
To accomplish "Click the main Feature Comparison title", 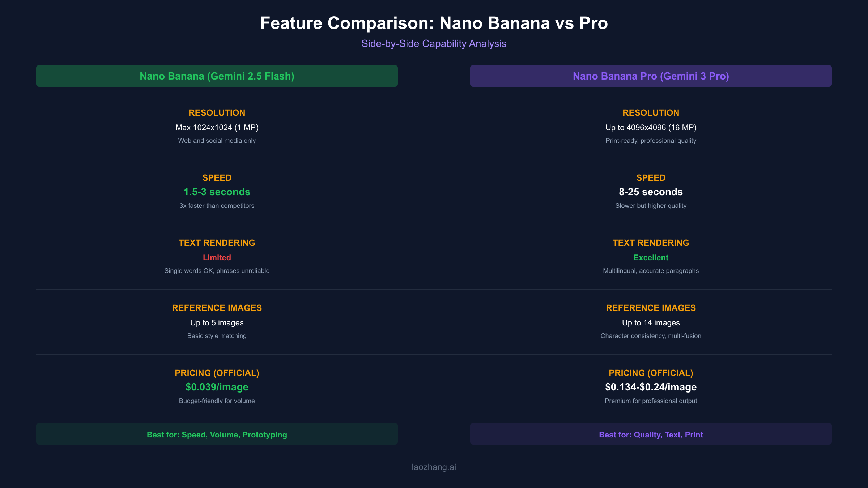I will (434, 23).
